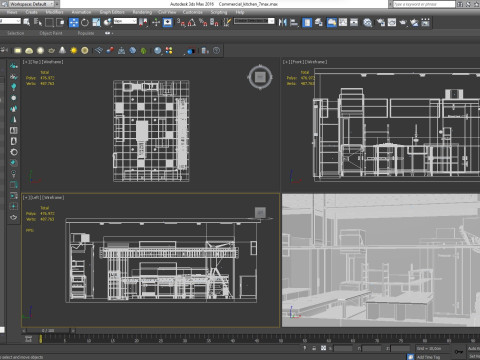The height and width of the screenshot is (360, 480).
Task: Choose the Select and Scale tool
Action: click(x=96, y=23)
